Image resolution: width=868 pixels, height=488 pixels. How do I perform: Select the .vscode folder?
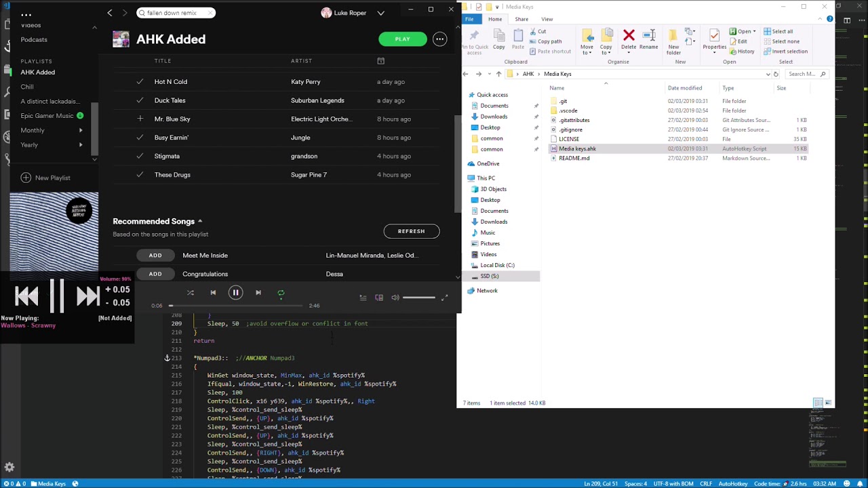[568, 110]
